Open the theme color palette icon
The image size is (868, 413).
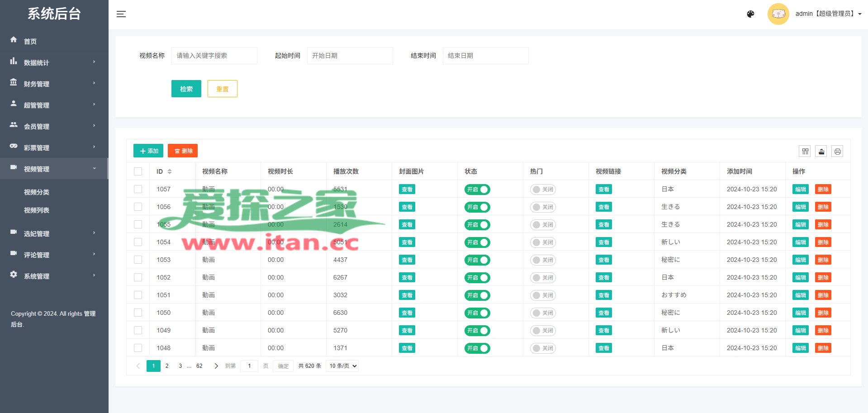point(750,14)
